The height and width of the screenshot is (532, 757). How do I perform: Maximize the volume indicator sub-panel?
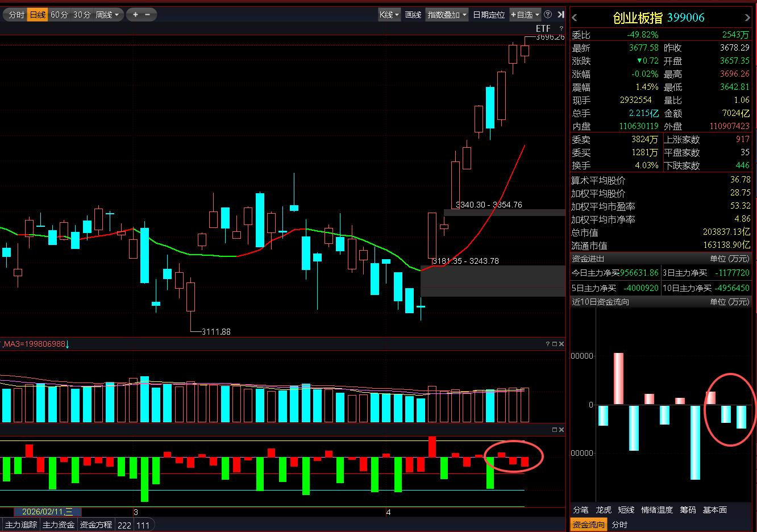555,344
